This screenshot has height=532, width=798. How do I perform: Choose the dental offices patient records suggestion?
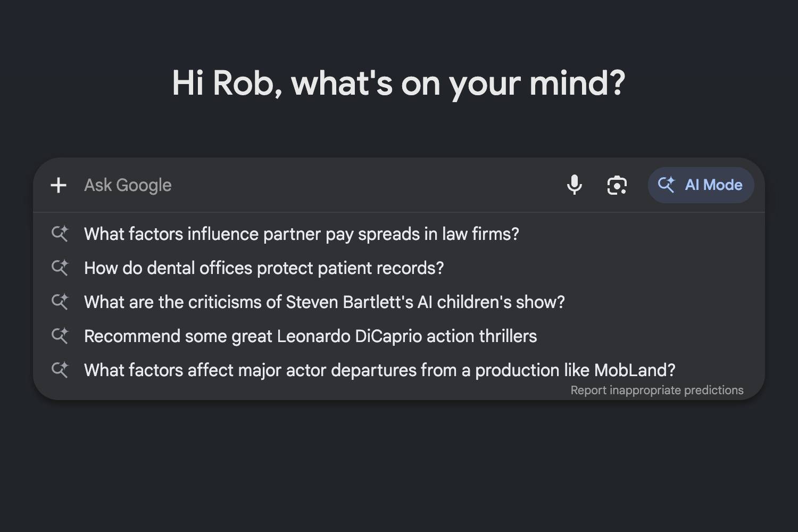coord(264,268)
